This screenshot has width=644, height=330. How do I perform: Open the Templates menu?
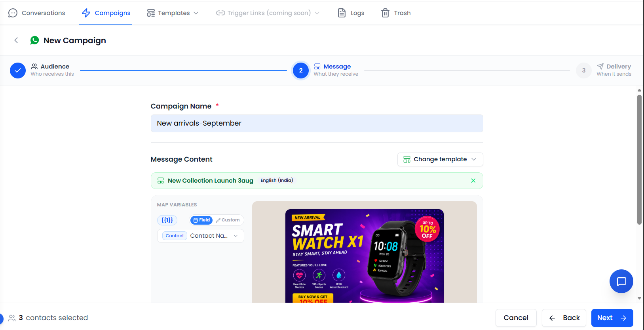[x=173, y=13]
